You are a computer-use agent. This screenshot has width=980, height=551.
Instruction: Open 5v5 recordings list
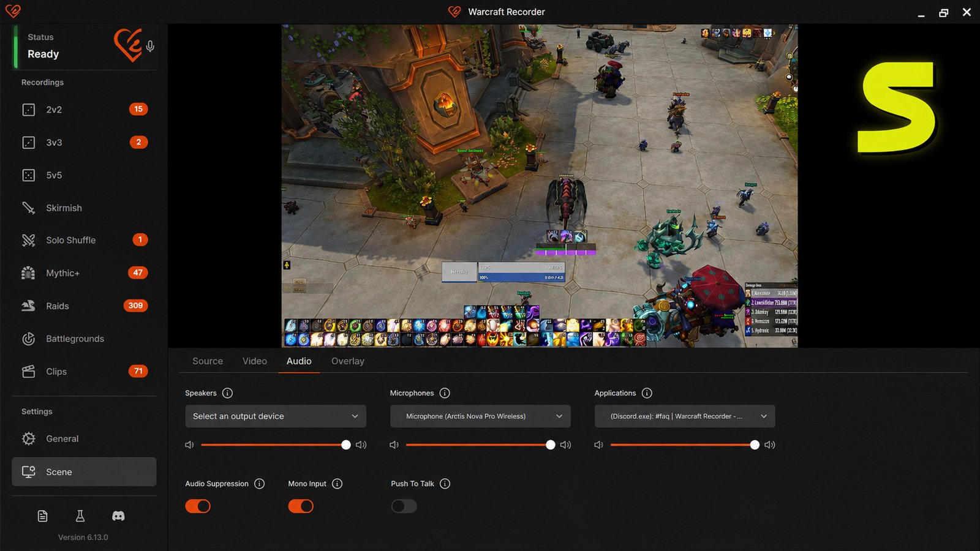(x=84, y=175)
